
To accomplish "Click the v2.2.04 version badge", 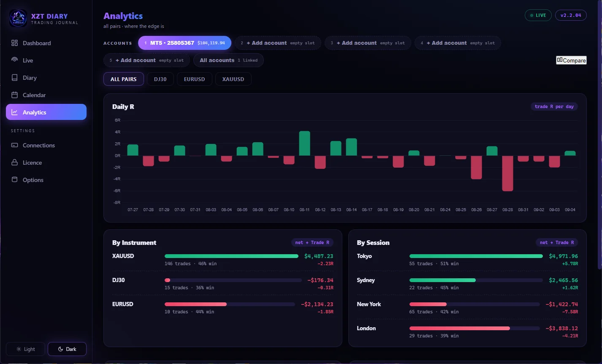I will [571, 15].
